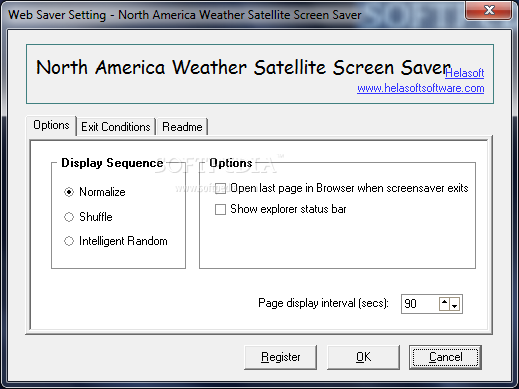Click the page display interval field showing 90
The image size is (519, 389).
point(420,304)
